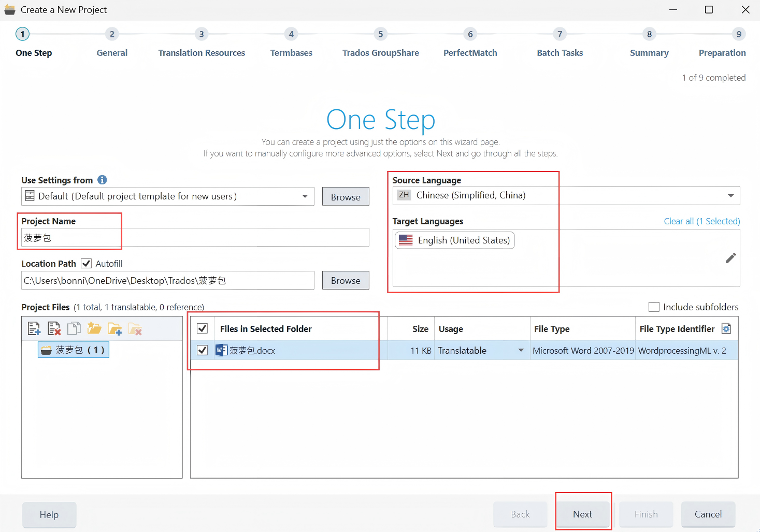Viewport: 760px width, 532px height.
Task: Click the Clear all (1 Selected) link
Action: click(x=702, y=221)
